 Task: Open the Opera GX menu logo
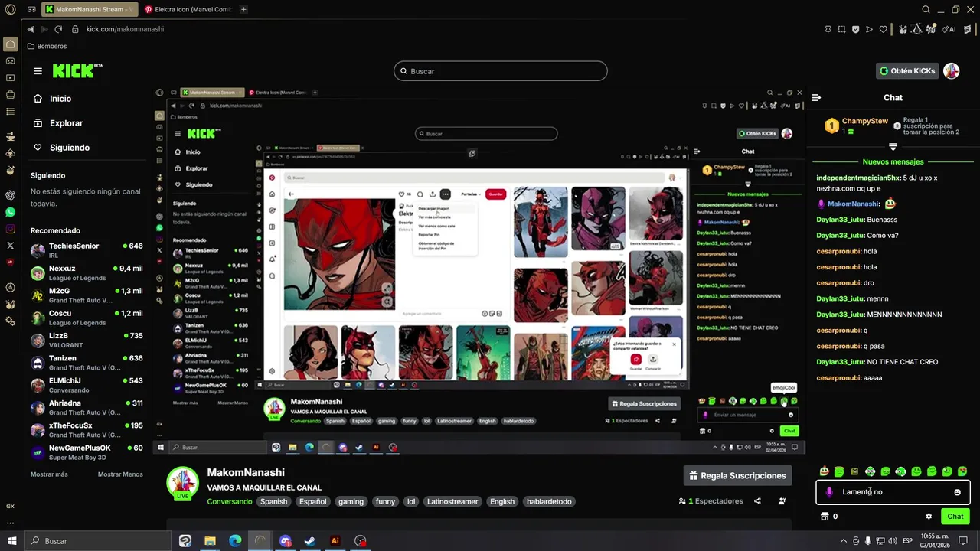10,9
